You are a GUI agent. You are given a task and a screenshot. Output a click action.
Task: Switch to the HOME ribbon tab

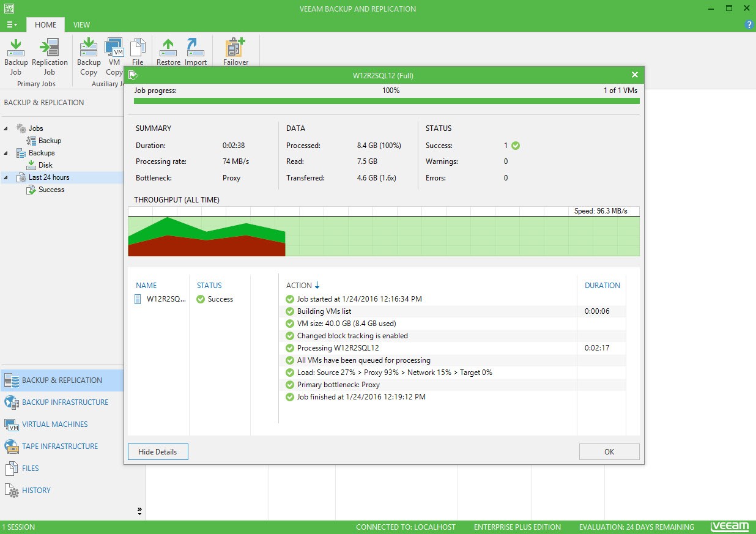46,25
